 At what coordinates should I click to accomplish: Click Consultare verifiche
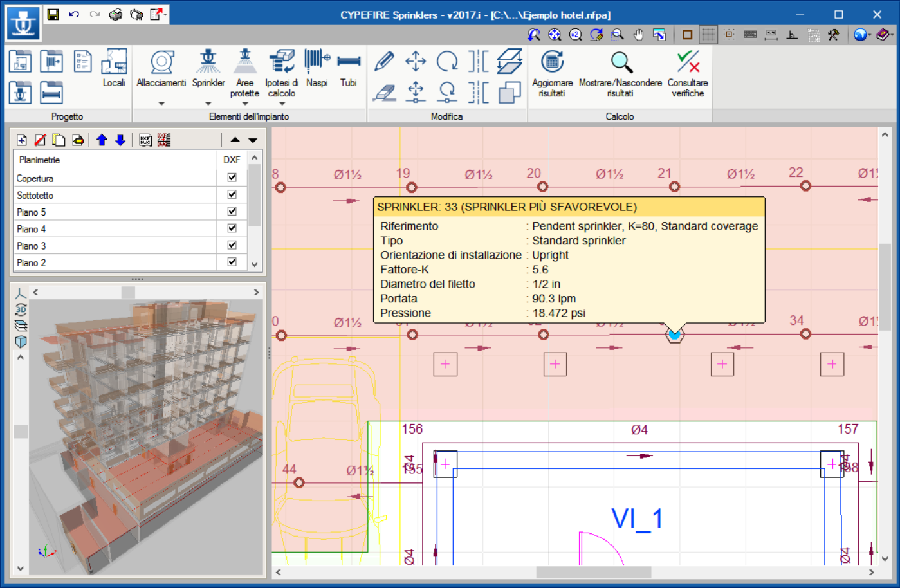688,74
